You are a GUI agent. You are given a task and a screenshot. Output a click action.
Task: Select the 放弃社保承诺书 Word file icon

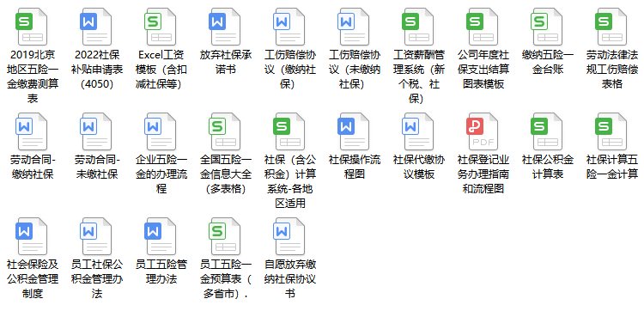(x=226, y=27)
